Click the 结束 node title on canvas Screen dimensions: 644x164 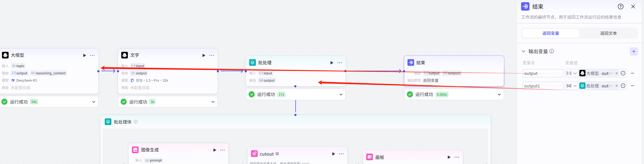coord(421,63)
